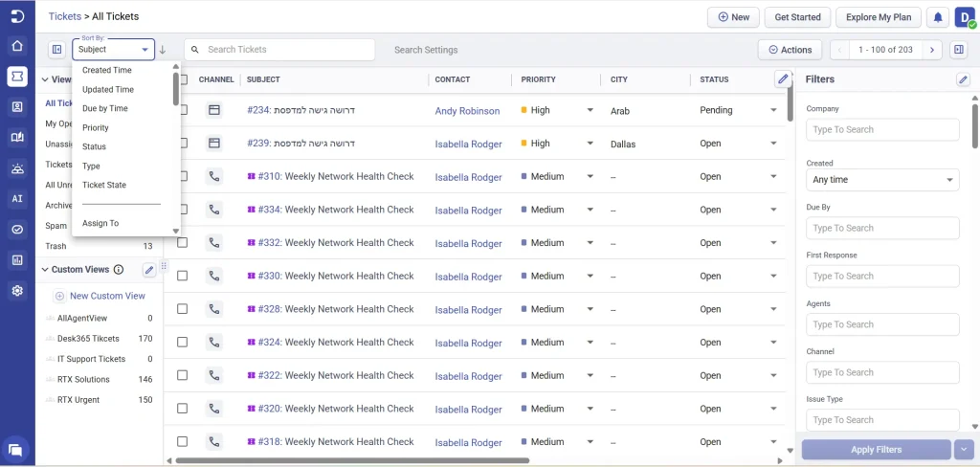Viewport: 980px width, 467px height.
Task: Edit table columns with pencil icon
Action: tap(783, 78)
